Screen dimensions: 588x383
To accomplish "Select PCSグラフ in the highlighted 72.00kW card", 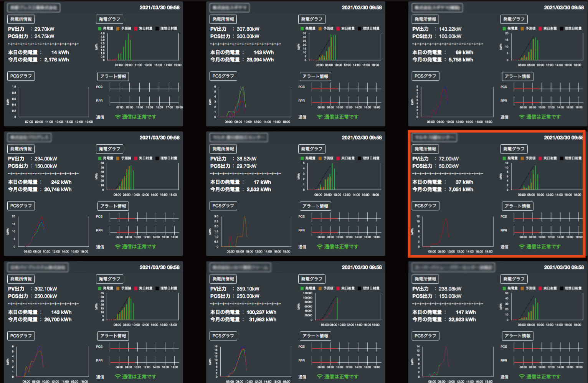I will click(x=426, y=206).
